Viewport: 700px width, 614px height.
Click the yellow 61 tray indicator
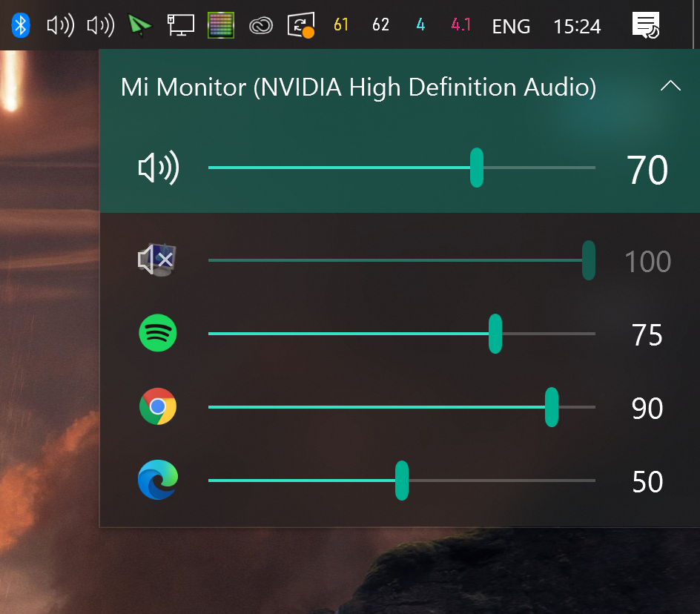coord(340,24)
